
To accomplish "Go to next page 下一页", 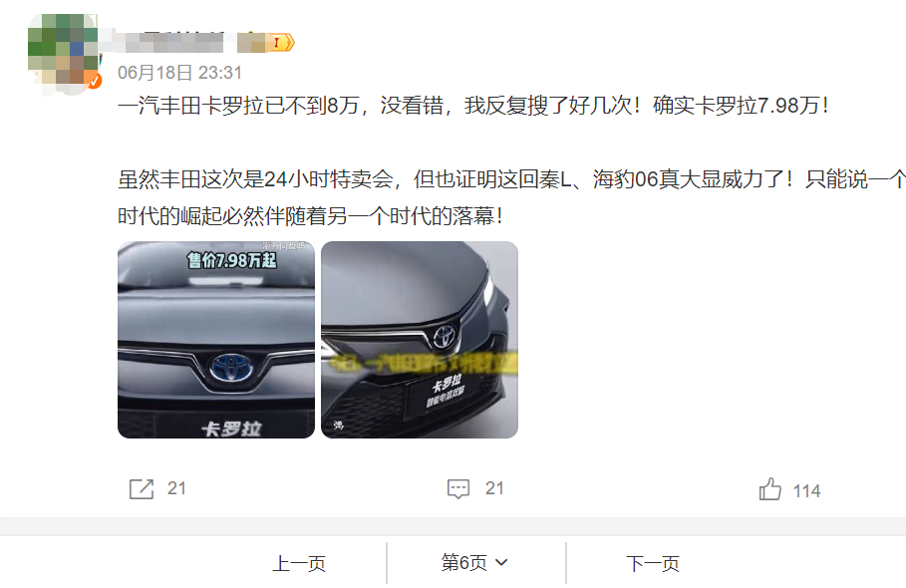I will coord(653,563).
